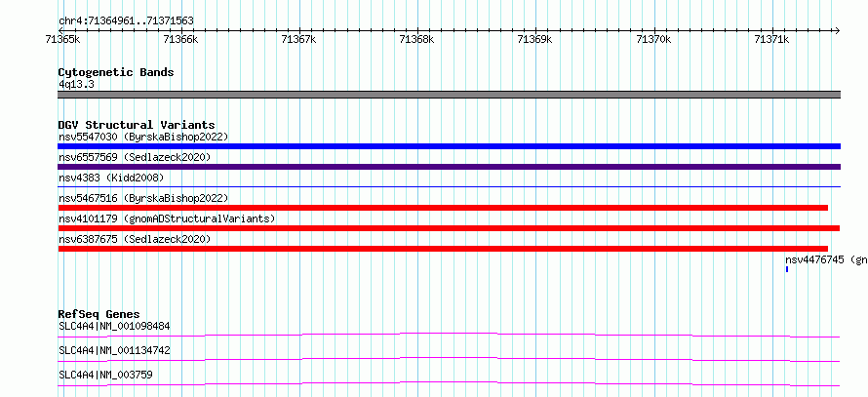Open the nsv4101179 (gnomADStructuralVariants) label
The width and height of the screenshot is (868, 397).
pyautogui.click(x=167, y=218)
